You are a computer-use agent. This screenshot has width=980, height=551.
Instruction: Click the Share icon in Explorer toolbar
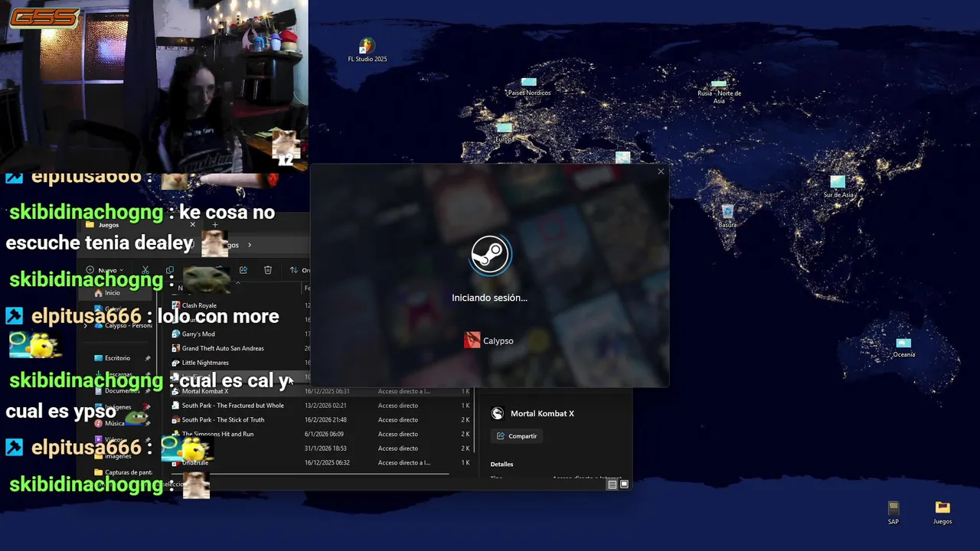243,270
